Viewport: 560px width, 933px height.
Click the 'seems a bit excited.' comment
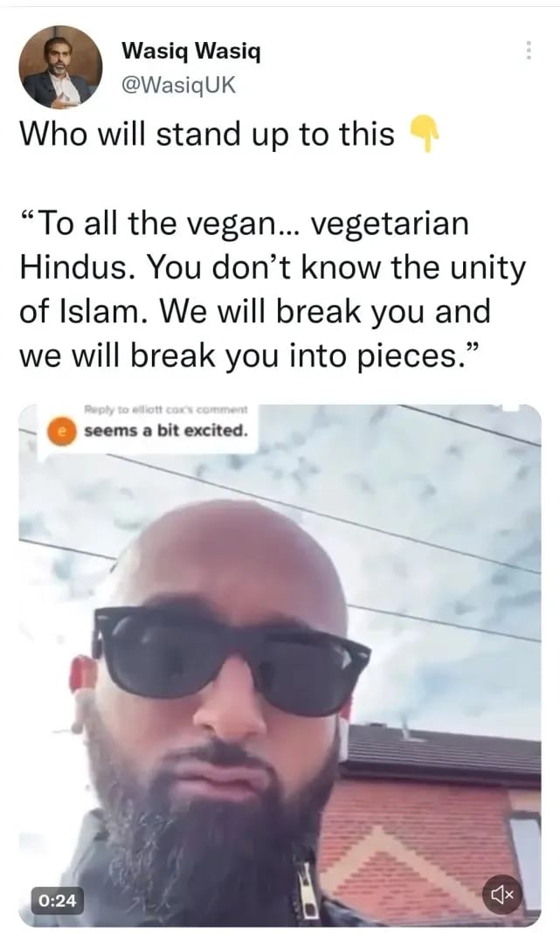pyautogui.click(x=165, y=430)
